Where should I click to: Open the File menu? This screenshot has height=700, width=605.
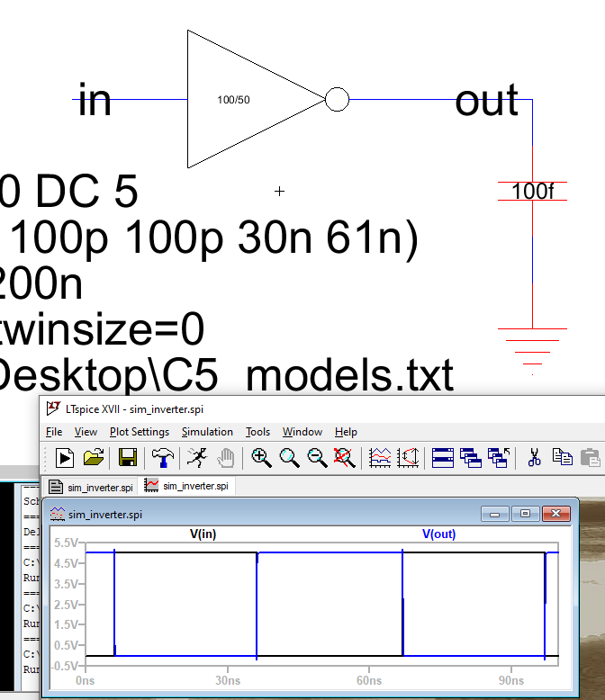coord(54,432)
